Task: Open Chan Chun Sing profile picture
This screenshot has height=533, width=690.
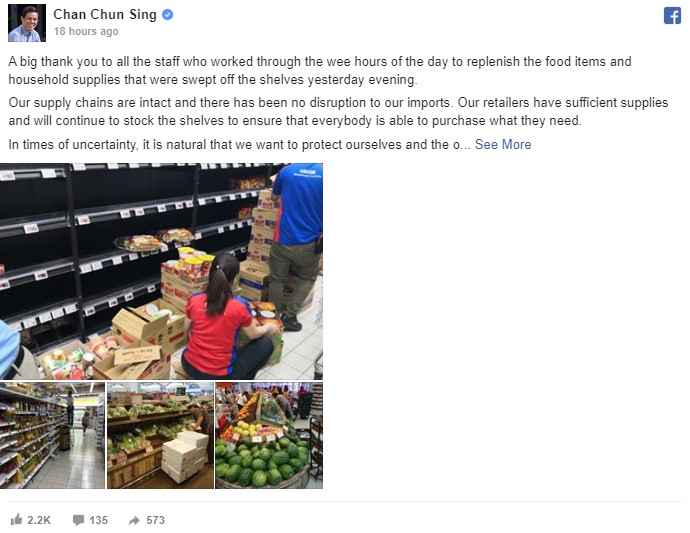Action: 27,23
